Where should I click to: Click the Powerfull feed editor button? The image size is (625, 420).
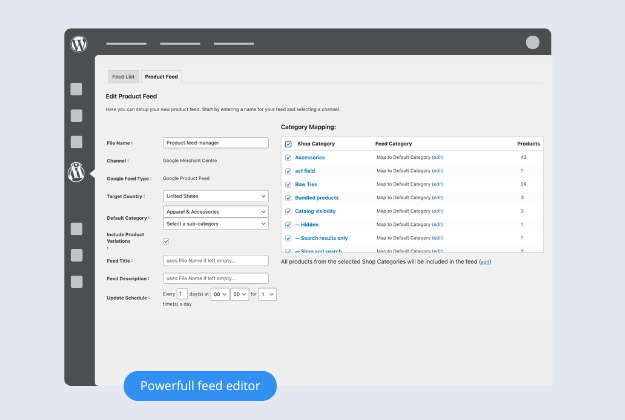pyautogui.click(x=199, y=385)
